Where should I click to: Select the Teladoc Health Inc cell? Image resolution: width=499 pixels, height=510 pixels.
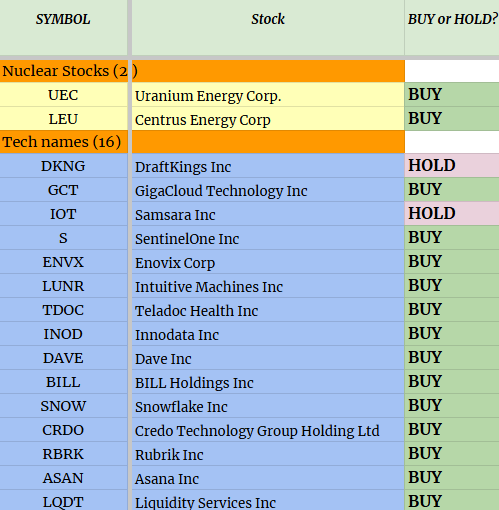click(268, 310)
